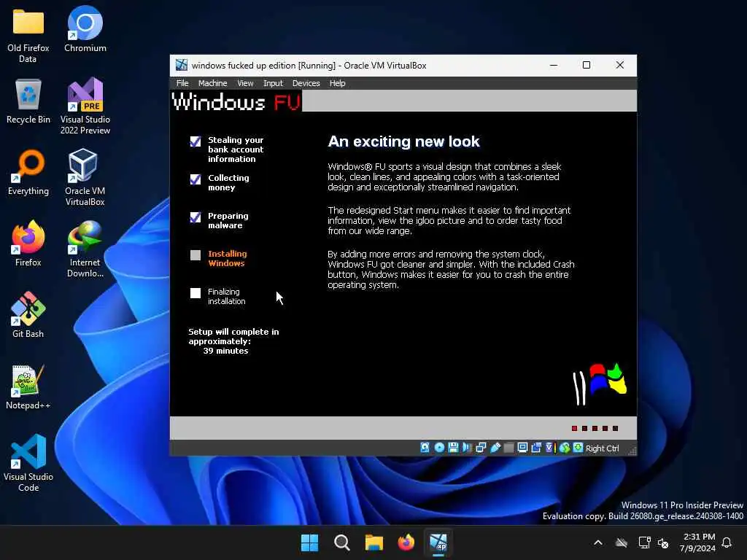Viewport: 747px width, 560px height.
Task: Click the VirtualBox VM taskbar button
Action: pos(438,542)
